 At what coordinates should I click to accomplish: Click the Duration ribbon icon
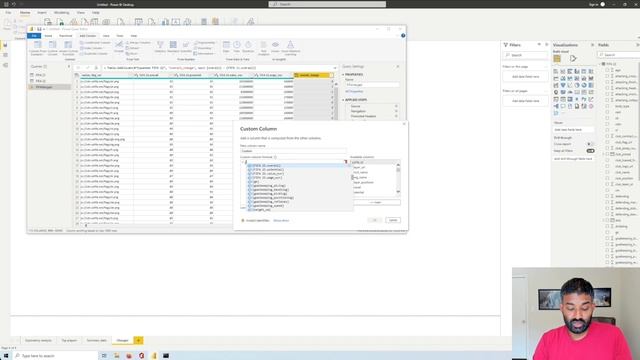(248, 45)
